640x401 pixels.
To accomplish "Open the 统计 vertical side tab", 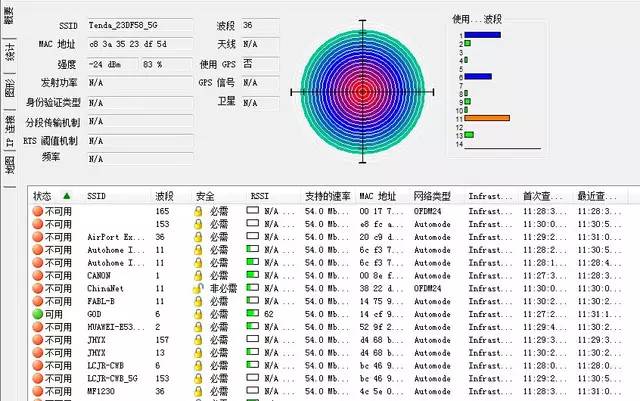I will 10,52.
